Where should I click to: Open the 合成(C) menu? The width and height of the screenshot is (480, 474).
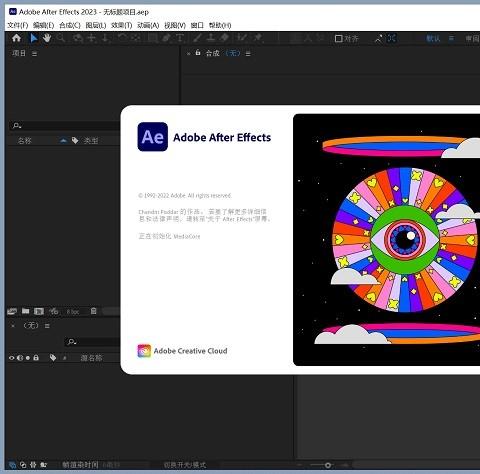[70, 25]
